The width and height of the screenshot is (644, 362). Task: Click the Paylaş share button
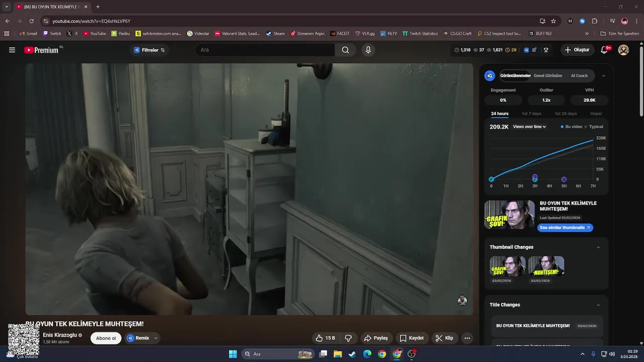[x=376, y=338]
